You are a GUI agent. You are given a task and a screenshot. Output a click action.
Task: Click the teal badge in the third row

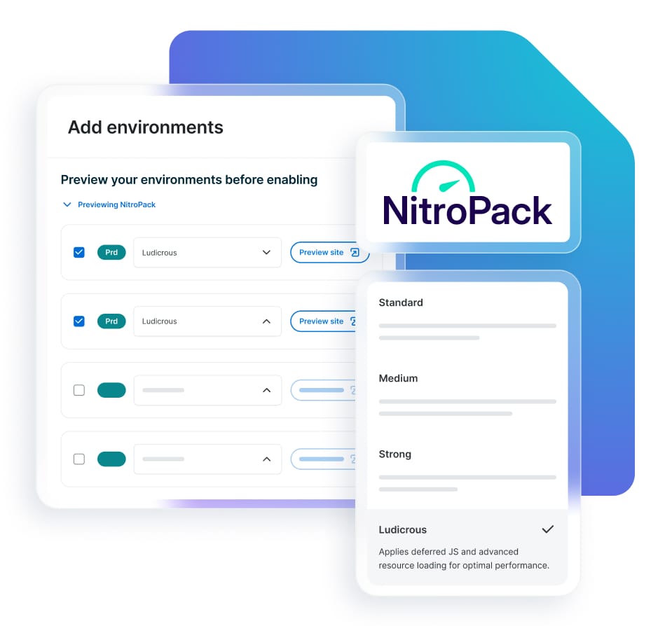(x=111, y=390)
